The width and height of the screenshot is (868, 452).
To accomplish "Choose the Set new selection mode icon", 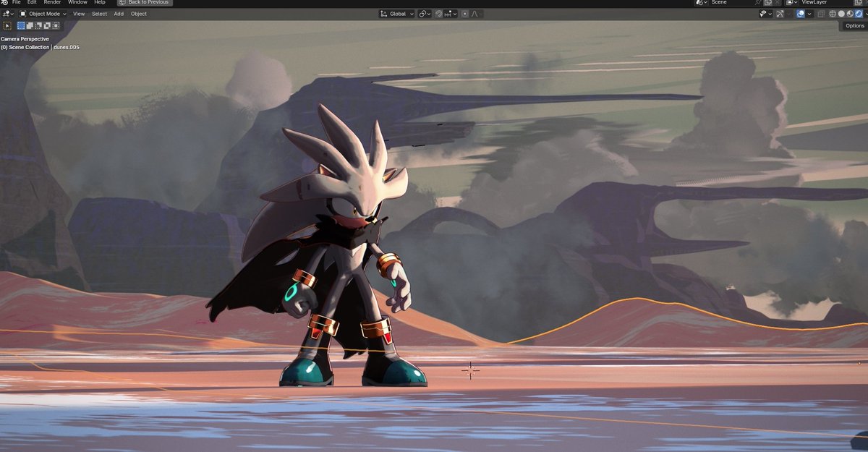I will (x=21, y=25).
